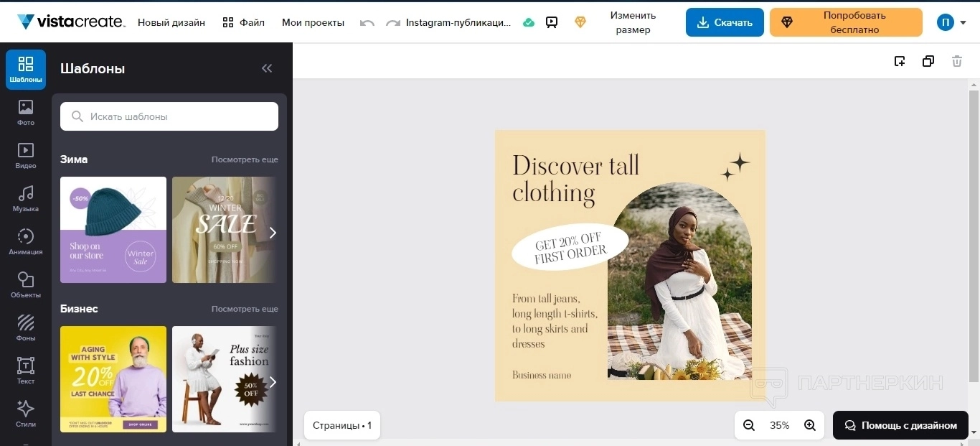Screen dimensions: 980x446
Task: Open the Объекты panel
Action: pos(26,285)
